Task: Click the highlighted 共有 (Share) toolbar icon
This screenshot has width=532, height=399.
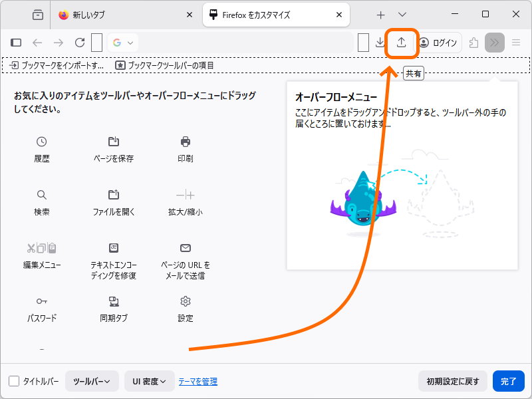Action: click(x=400, y=42)
